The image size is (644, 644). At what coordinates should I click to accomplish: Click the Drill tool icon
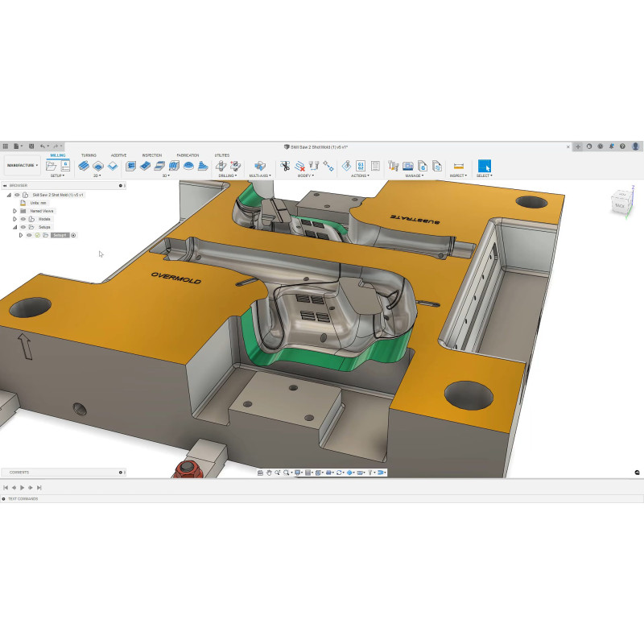(221, 165)
